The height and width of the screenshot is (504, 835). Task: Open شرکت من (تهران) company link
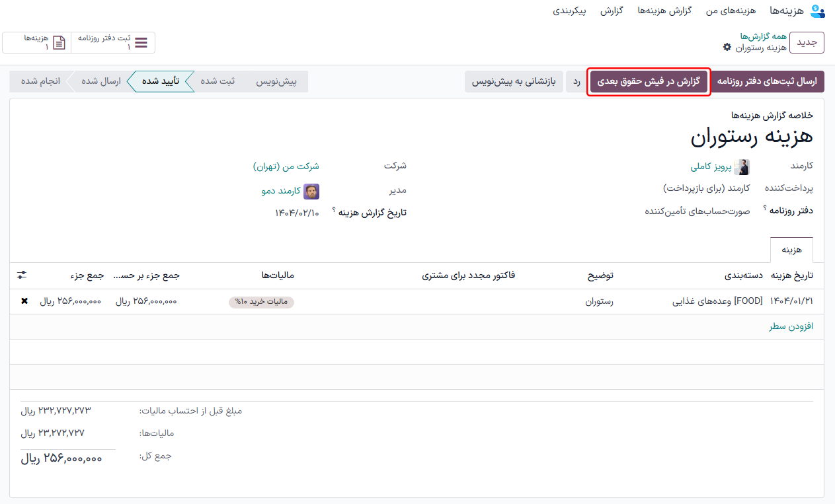coord(288,166)
